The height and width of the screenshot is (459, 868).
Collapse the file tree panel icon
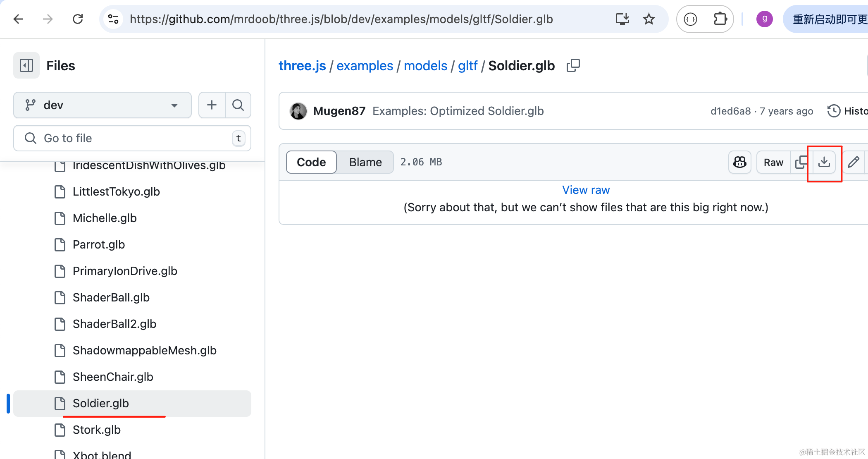26,65
